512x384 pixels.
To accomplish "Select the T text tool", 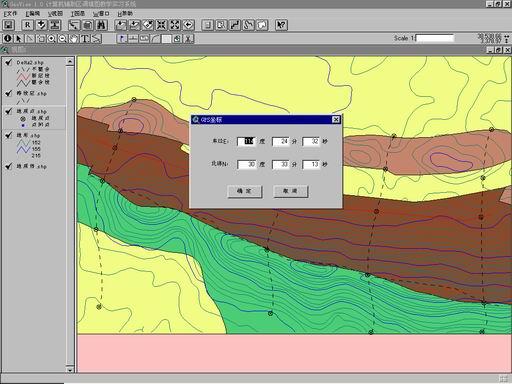I will [x=85, y=39].
